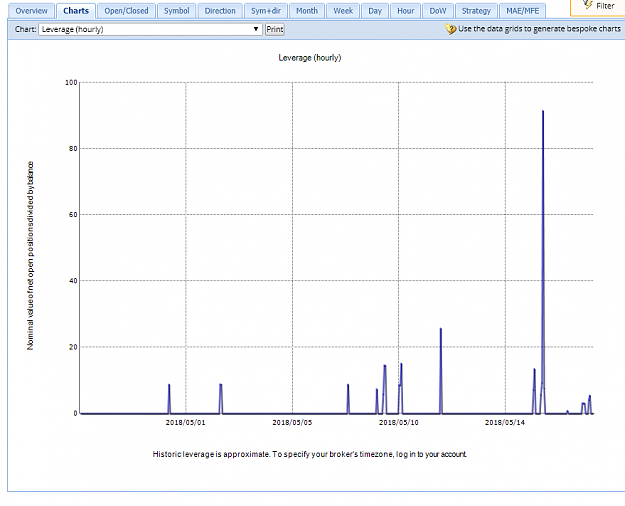Open the Symbol tab

coord(177,11)
